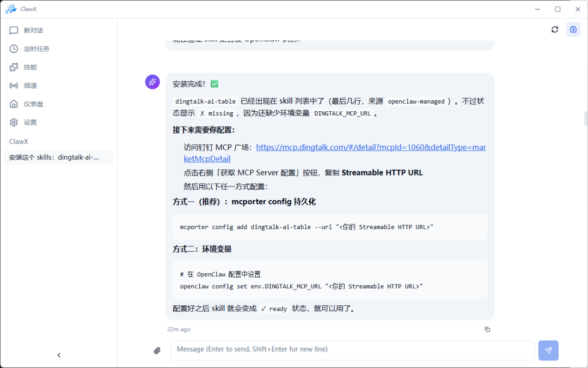Click the ClawX logo icon in title bar
This screenshot has height=368, width=588.
coord(11,9)
